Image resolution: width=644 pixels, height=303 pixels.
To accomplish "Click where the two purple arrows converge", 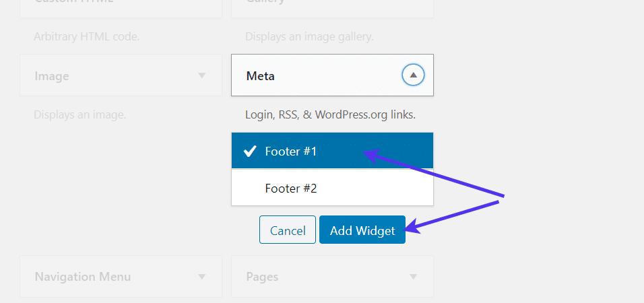I will [502, 197].
